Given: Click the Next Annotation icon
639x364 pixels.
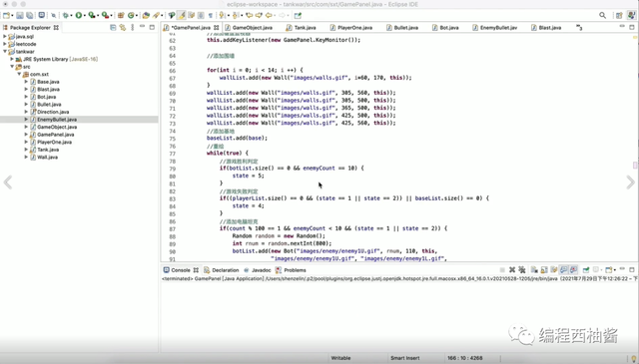Looking at the screenshot, I should coord(222,16).
